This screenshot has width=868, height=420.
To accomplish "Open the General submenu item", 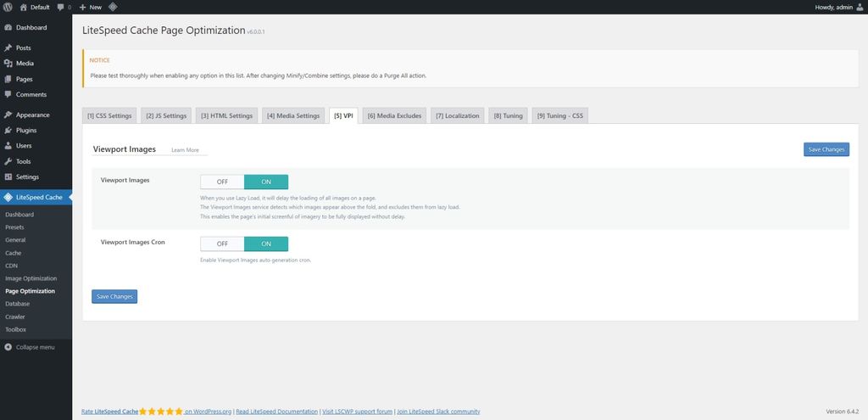I will click(15, 240).
